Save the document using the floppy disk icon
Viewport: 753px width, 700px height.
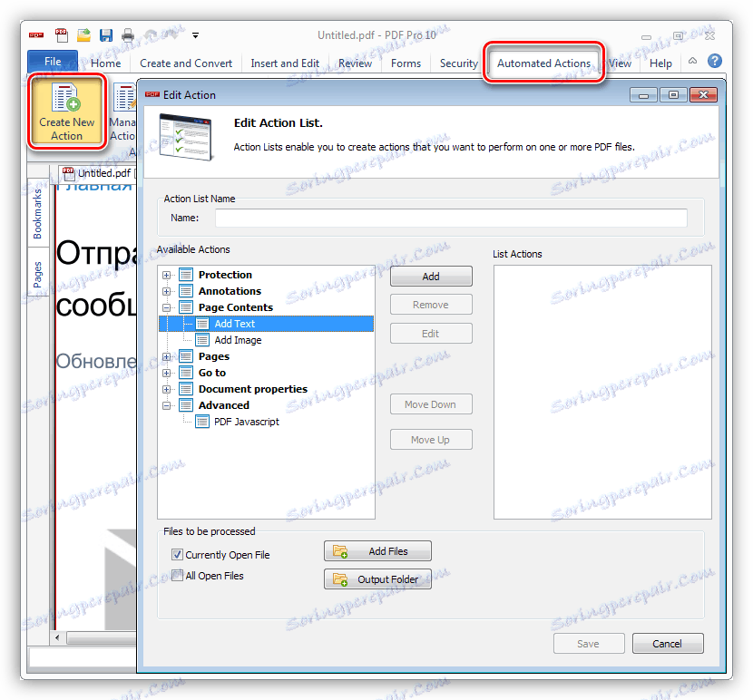(x=106, y=35)
